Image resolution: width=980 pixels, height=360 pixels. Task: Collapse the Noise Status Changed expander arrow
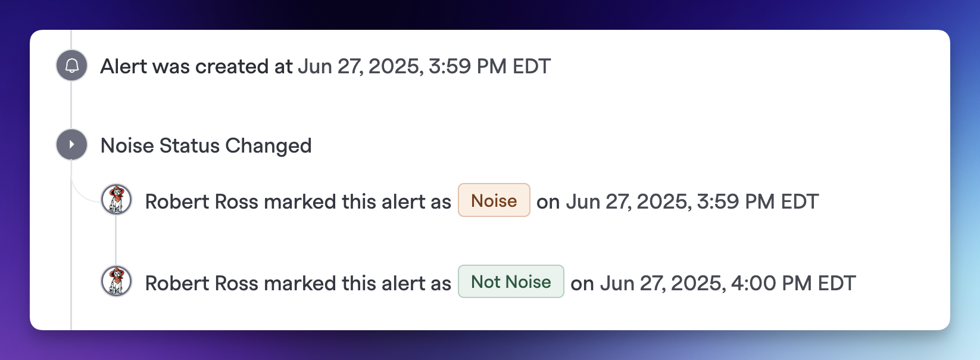coord(71,145)
